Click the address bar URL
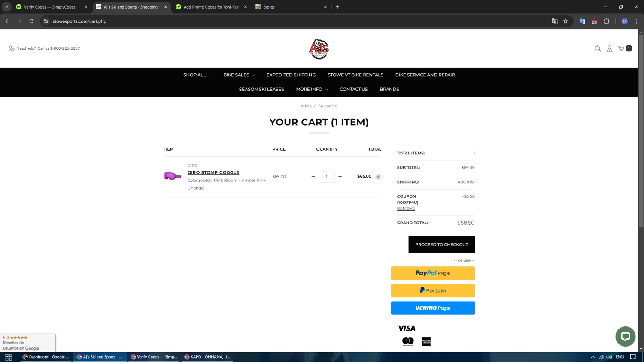This screenshot has height=362, width=644. coord(79,21)
